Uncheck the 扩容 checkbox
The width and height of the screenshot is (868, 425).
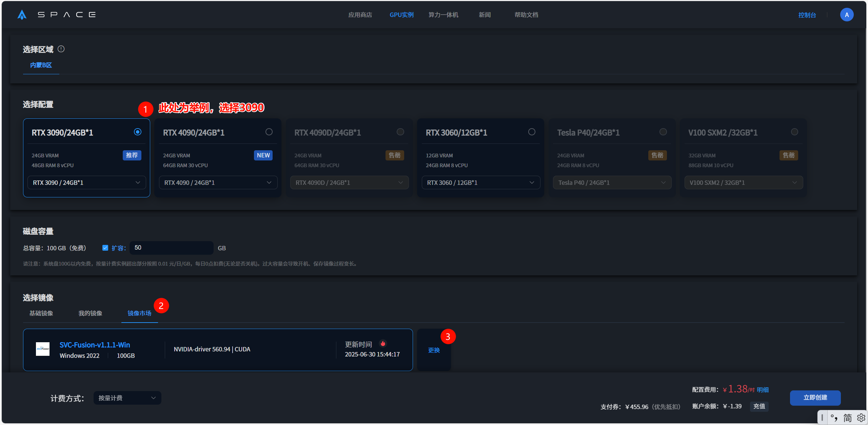click(x=105, y=248)
